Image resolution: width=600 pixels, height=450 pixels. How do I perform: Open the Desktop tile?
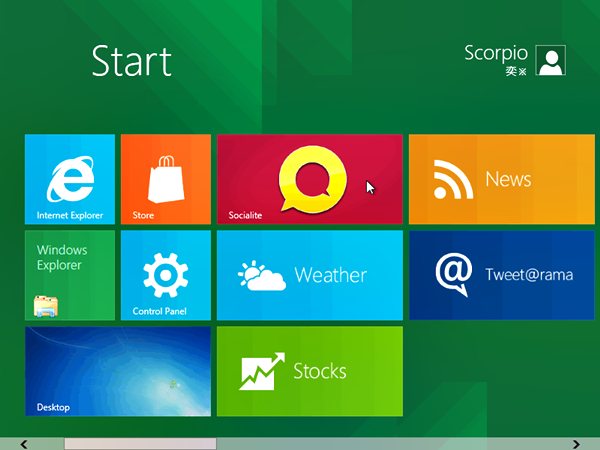click(x=118, y=371)
